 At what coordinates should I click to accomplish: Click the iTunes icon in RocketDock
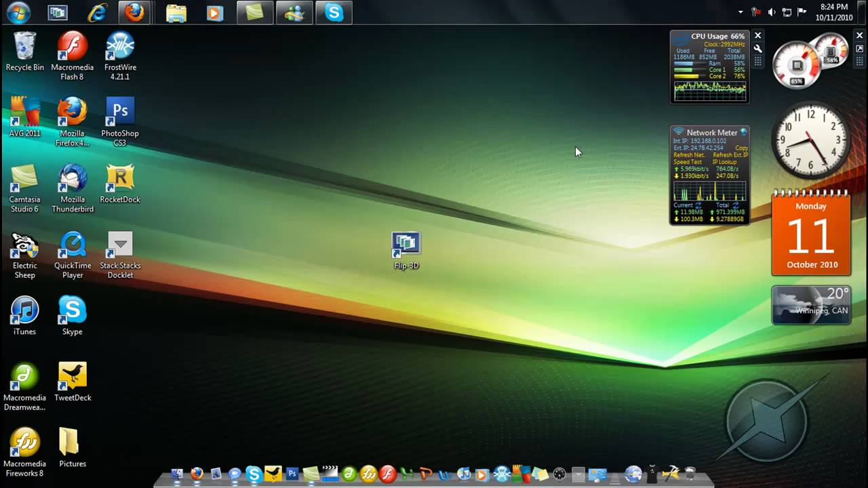pos(464,474)
